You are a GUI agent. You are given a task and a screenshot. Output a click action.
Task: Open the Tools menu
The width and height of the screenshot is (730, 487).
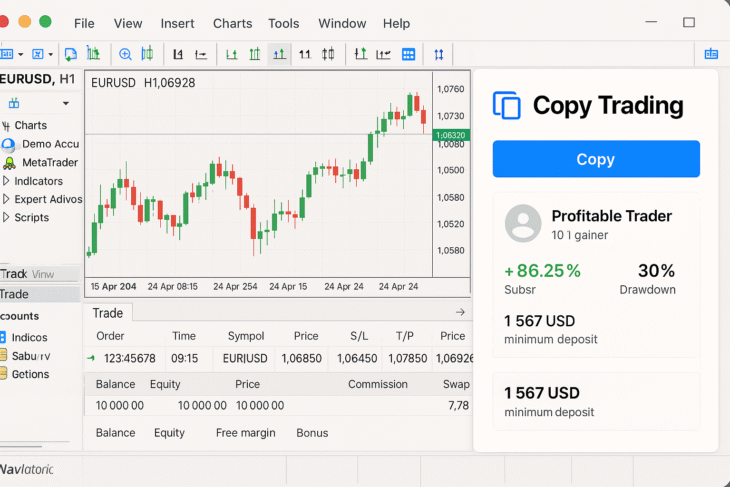tap(284, 23)
